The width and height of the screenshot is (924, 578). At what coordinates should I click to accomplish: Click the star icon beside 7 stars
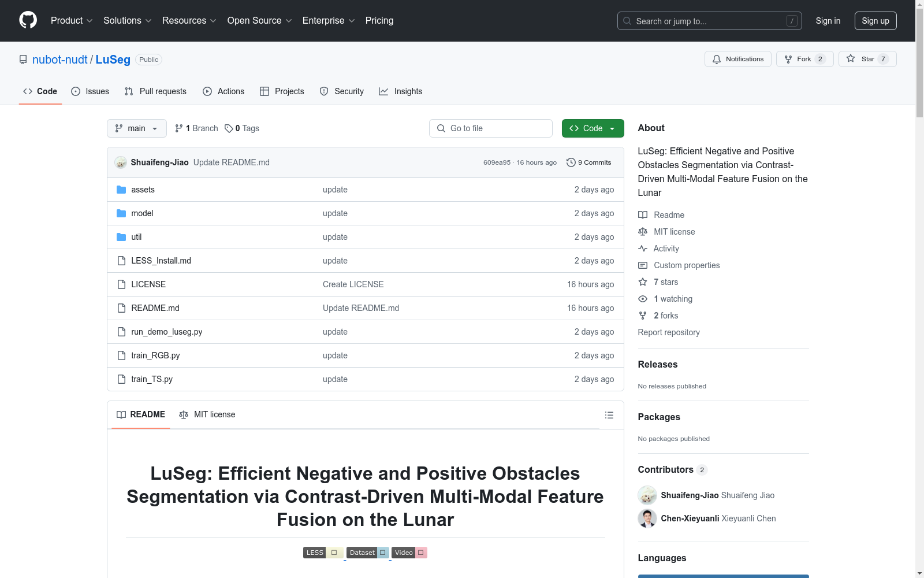643,282
